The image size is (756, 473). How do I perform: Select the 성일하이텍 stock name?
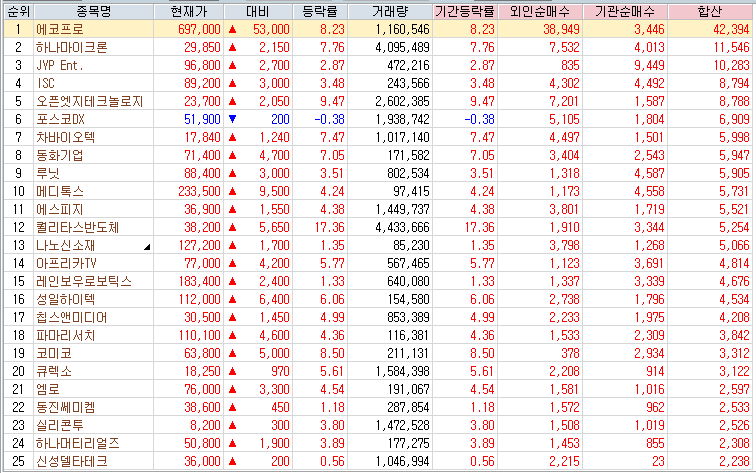click(x=66, y=299)
